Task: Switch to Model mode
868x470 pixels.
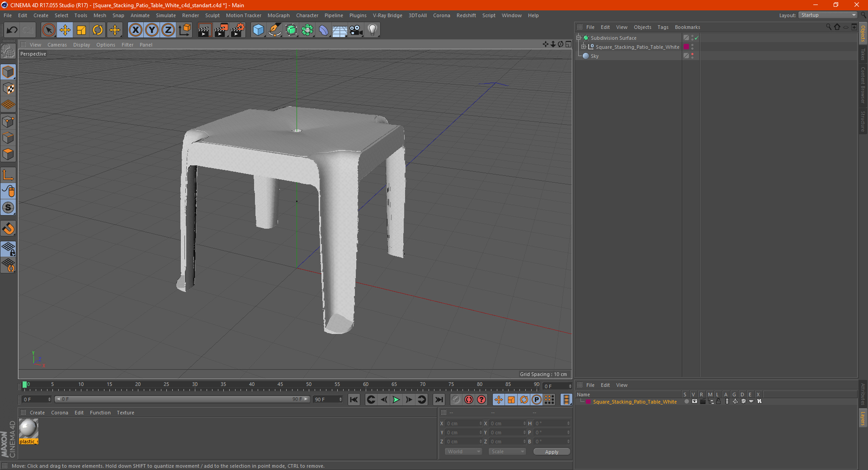Action: [x=8, y=72]
